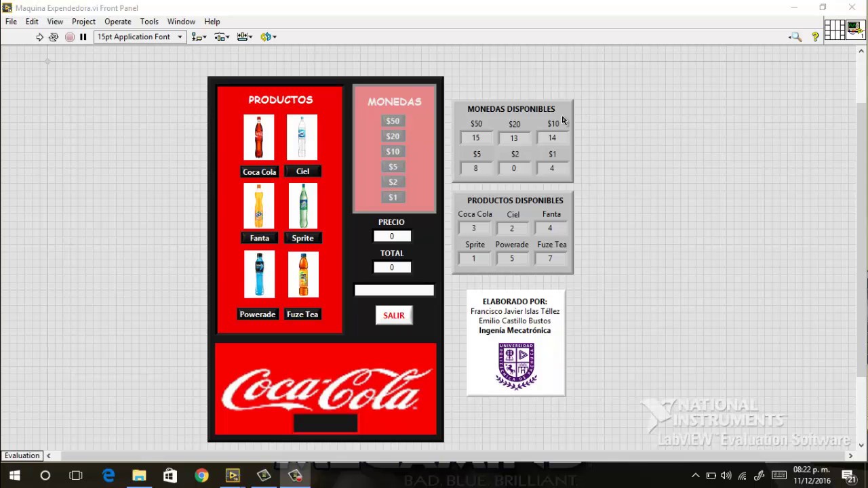Click the TOTAL value field

[392, 267]
